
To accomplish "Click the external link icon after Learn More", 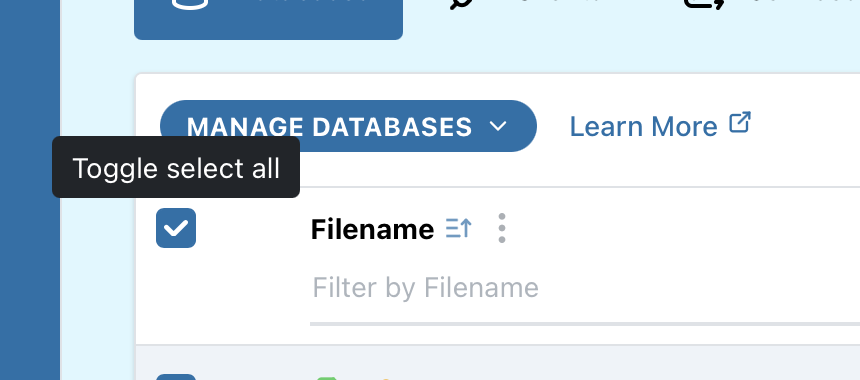I will pos(740,123).
